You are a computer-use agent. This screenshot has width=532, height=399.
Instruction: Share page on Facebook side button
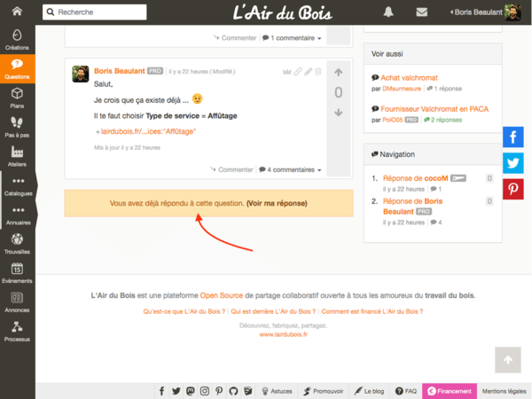(x=513, y=137)
